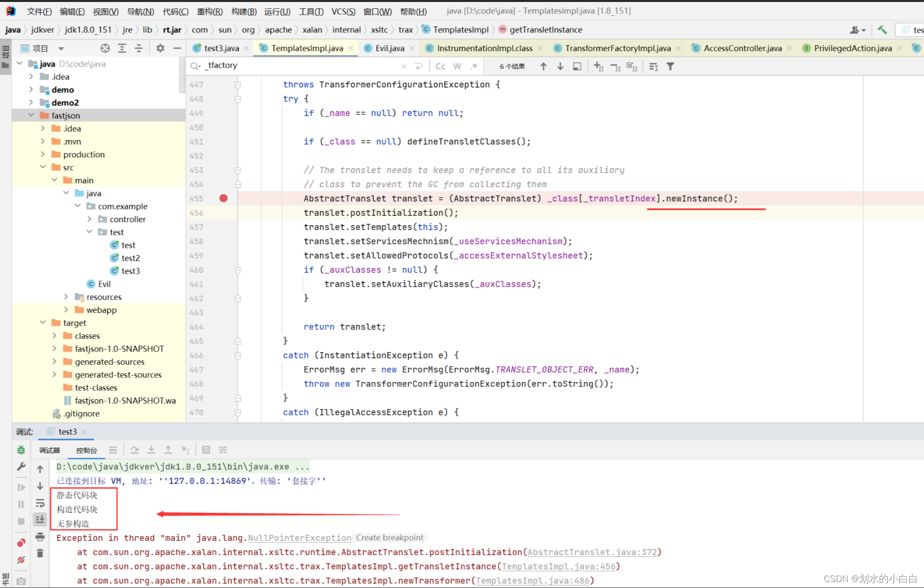The width and height of the screenshot is (924, 588).
Task: Click the filter search results icon
Action: click(670, 66)
